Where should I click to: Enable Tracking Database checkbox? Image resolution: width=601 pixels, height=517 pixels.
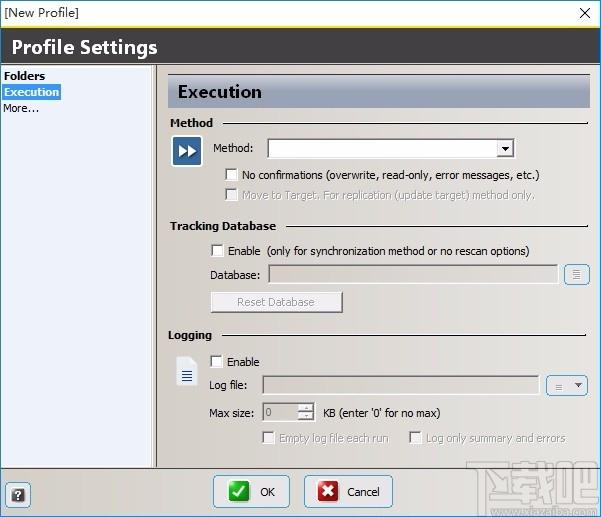coord(217,251)
